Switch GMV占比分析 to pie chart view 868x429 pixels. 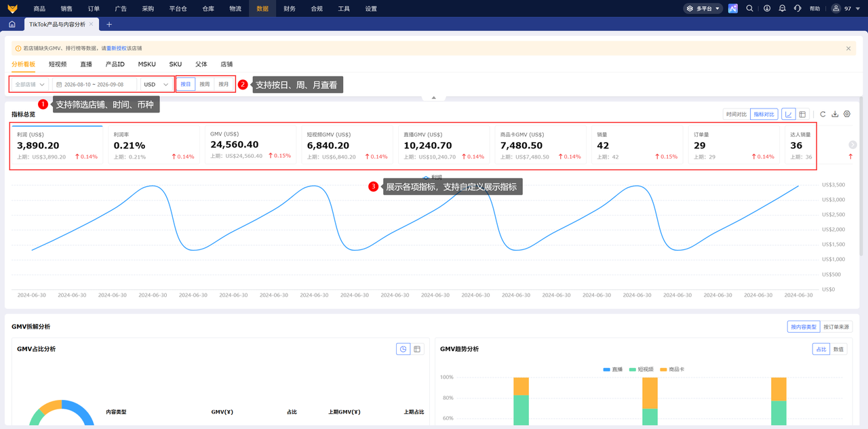(403, 349)
